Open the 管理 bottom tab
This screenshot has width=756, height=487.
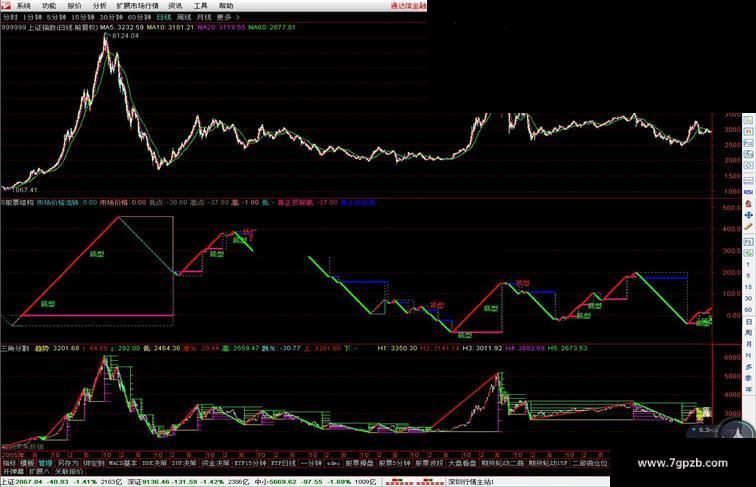45,463
